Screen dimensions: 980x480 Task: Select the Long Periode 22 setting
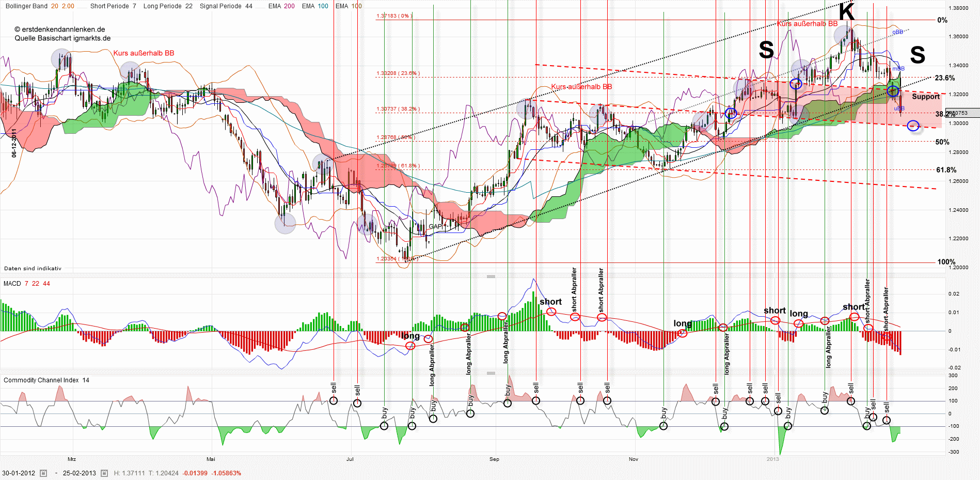168,6
